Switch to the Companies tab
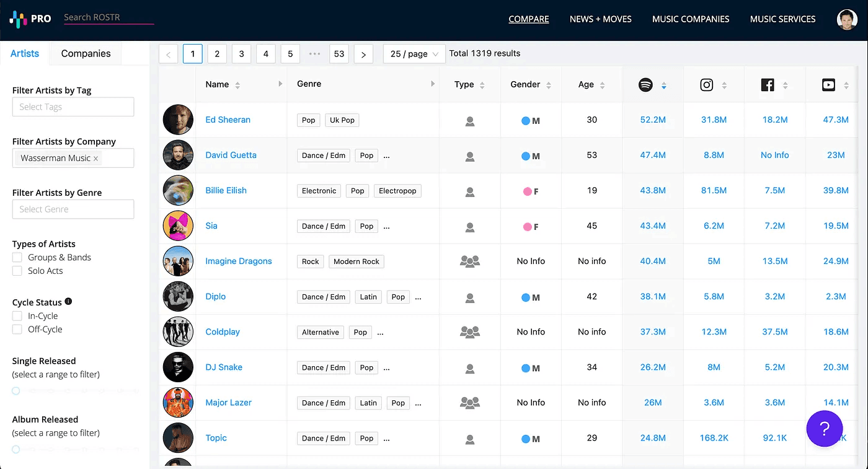The height and width of the screenshot is (469, 868). (86, 53)
